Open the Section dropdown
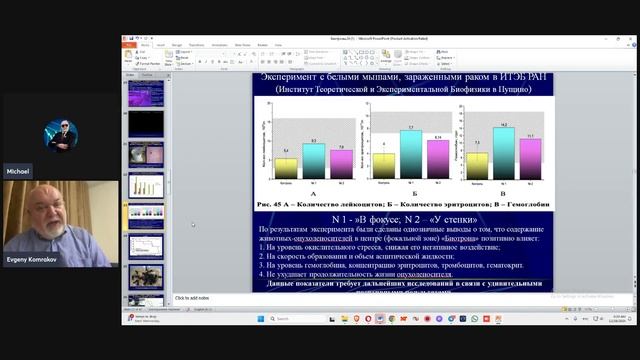The width and height of the screenshot is (640, 360). [x=184, y=64]
